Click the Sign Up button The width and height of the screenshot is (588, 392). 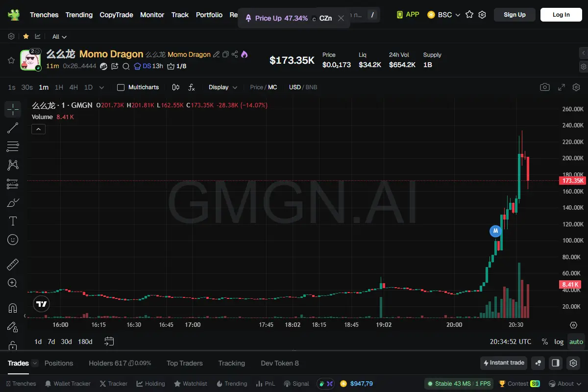tap(514, 15)
